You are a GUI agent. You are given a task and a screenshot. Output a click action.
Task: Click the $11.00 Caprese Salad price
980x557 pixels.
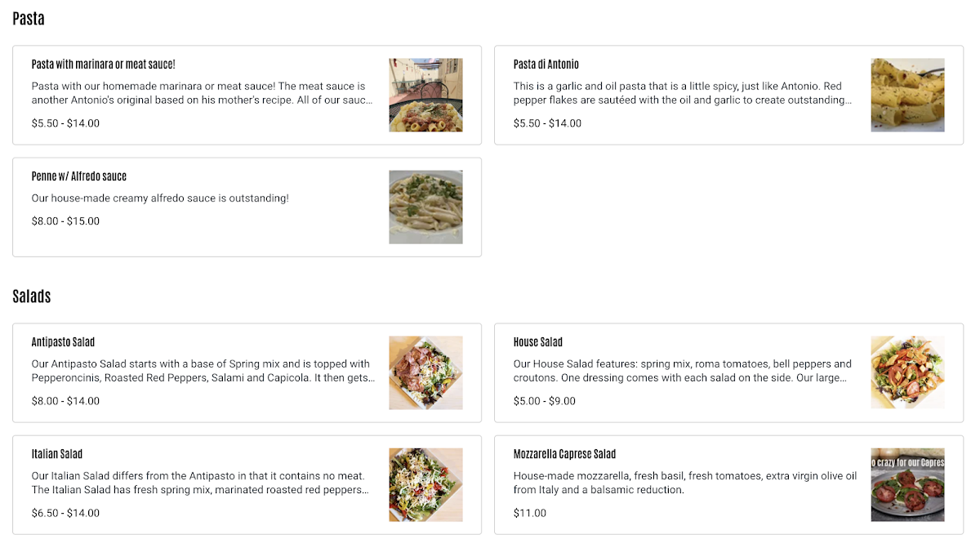tap(530, 513)
